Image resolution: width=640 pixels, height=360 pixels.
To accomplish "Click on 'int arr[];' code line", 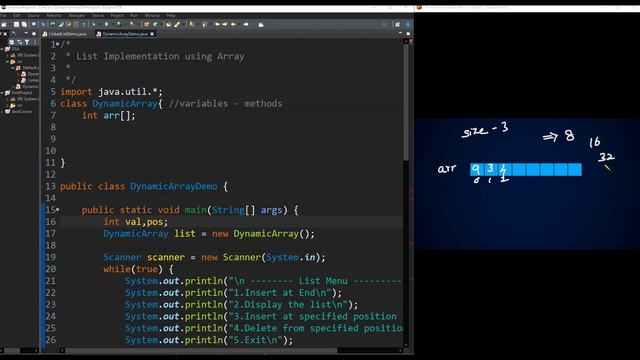I will tap(108, 116).
